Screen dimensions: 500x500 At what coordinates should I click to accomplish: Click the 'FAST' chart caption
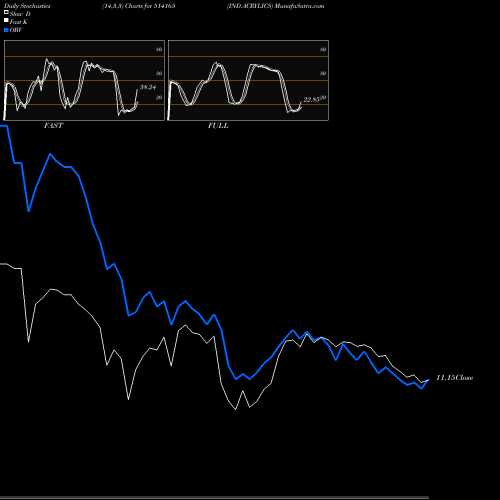pyautogui.click(x=53, y=126)
